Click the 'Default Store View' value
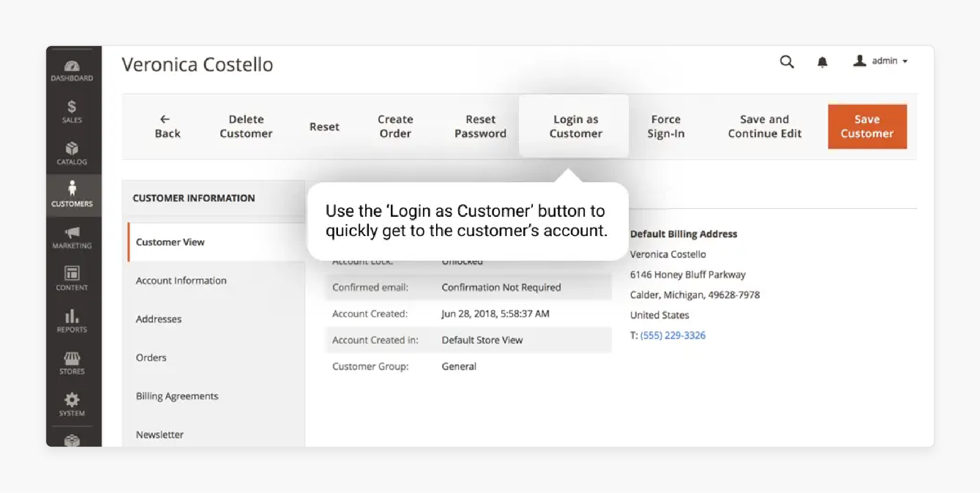The height and width of the screenshot is (493, 980). point(482,340)
